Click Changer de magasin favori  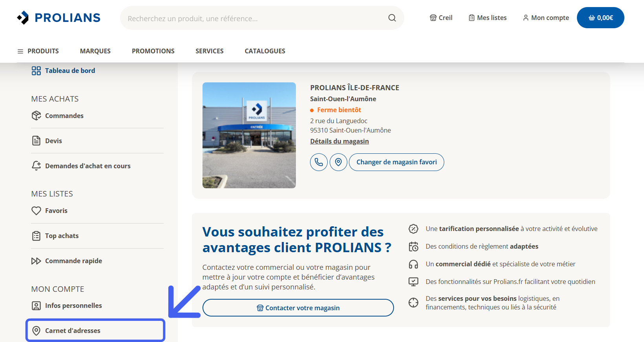[x=396, y=162]
